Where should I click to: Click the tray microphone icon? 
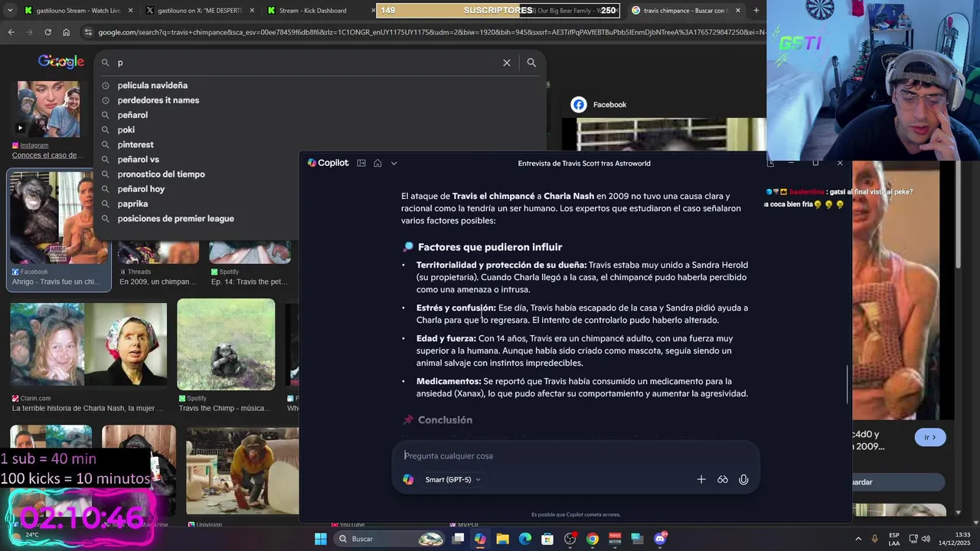coord(875,539)
